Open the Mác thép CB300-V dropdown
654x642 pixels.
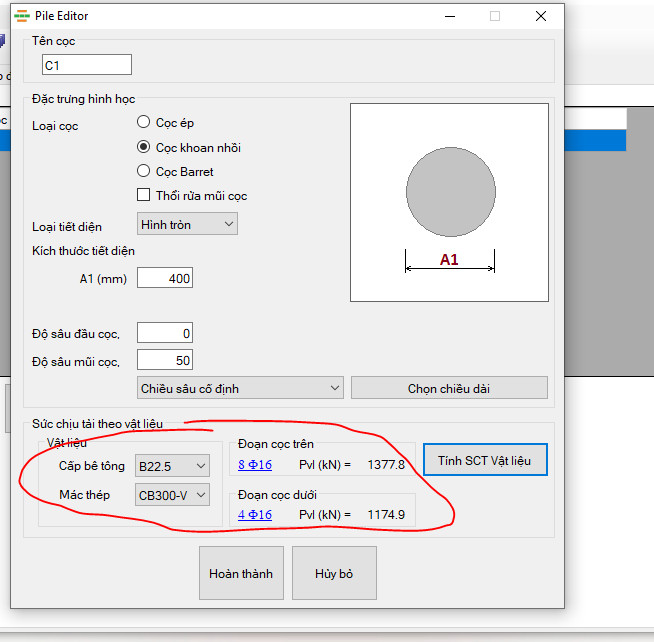point(172,495)
